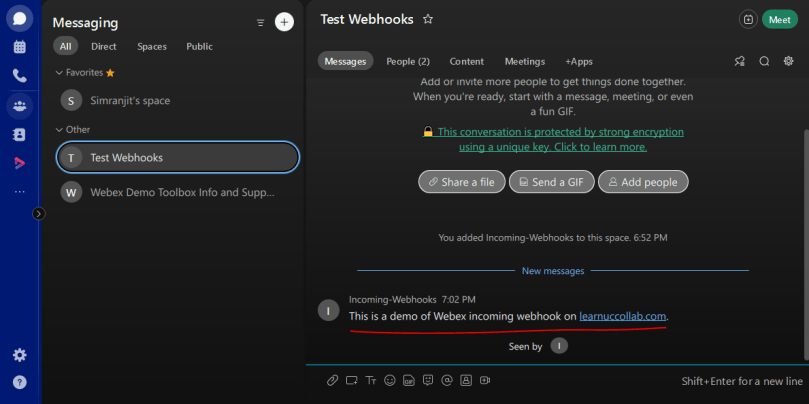Open the Calling phone icon in sidebar
This screenshot has height=404, width=809.
tap(20, 76)
